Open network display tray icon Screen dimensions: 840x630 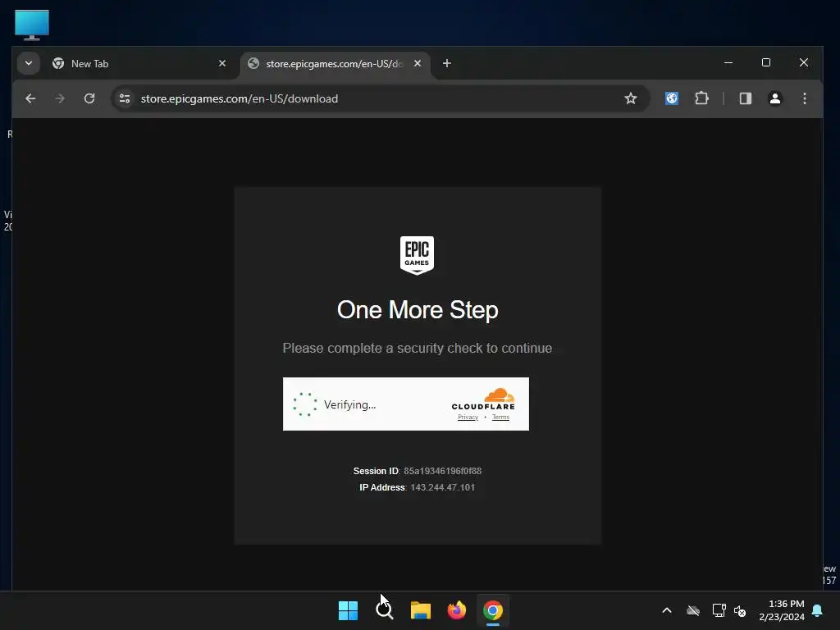point(719,610)
